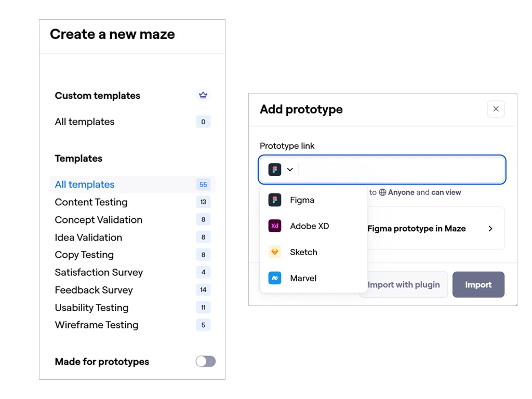Expand the prototype source dropdown arrow
The height and width of the screenshot is (399, 532).
290,169
